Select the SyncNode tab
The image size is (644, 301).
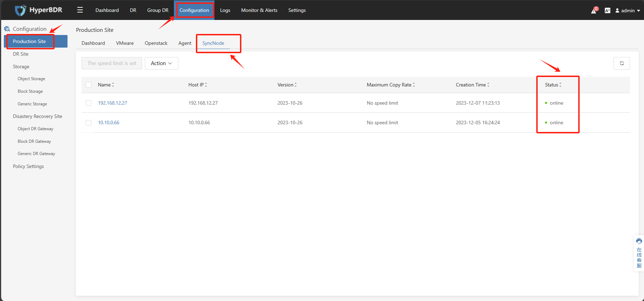(213, 43)
